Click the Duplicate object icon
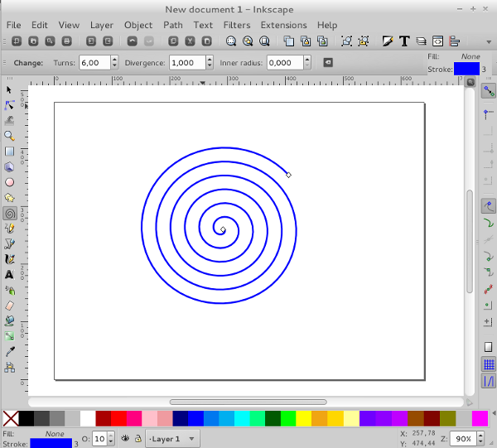The width and height of the screenshot is (497, 448). pyautogui.click(x=289, y=41)
